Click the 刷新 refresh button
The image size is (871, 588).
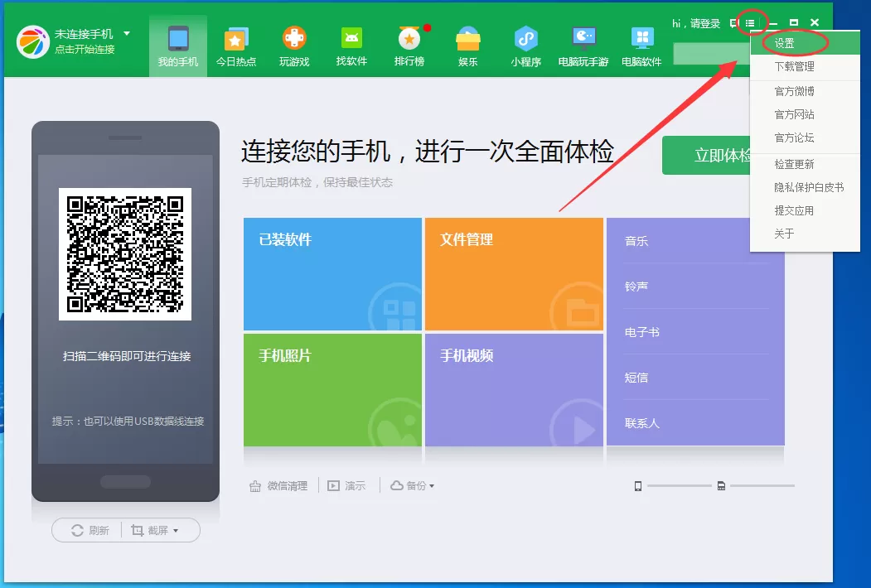(x=90, y=531)
